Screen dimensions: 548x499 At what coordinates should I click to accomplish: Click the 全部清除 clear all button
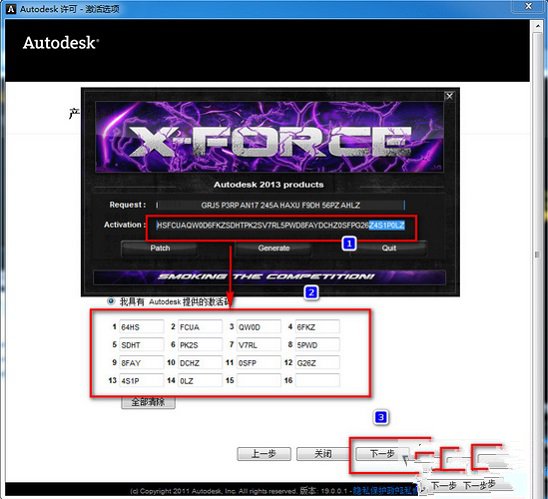click(x=148, y=402)
